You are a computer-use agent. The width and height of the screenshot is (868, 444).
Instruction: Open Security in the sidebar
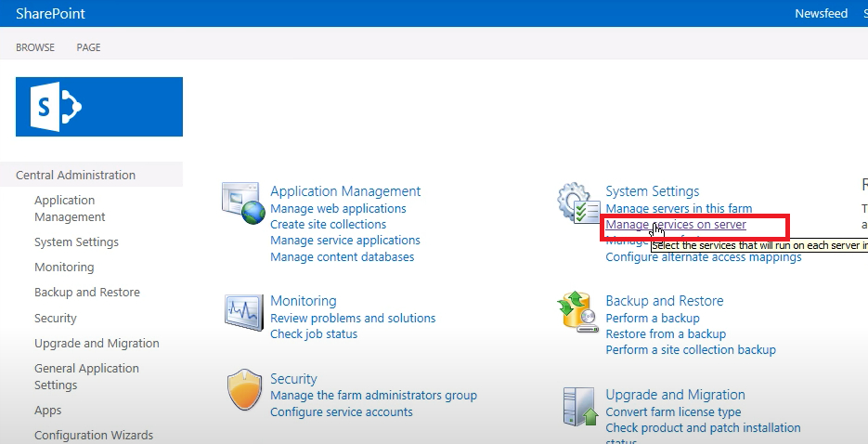coord(56,319)
